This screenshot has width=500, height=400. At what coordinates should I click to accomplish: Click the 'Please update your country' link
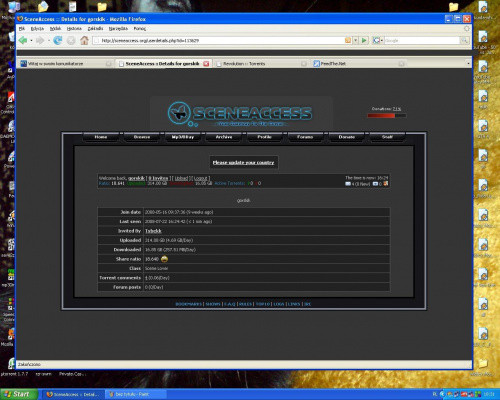pos(243,162)
